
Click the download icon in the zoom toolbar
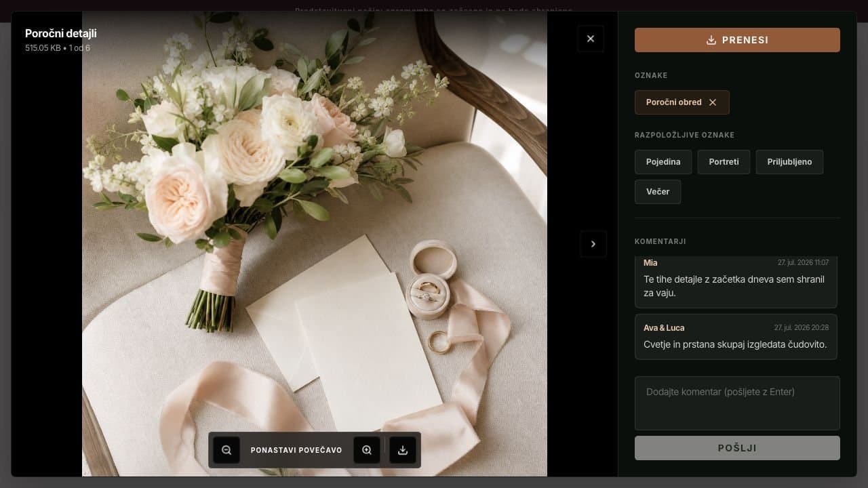tap(403, 450)
